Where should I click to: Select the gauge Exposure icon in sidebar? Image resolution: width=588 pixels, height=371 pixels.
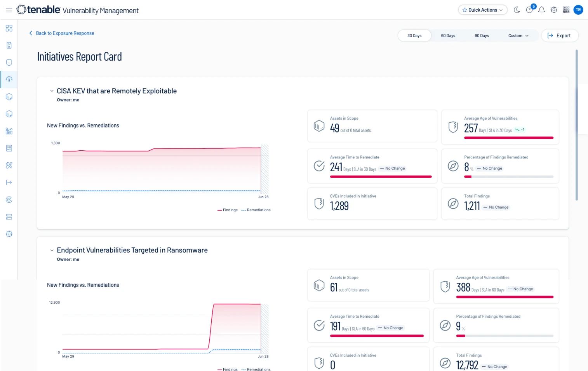[9, 79]
